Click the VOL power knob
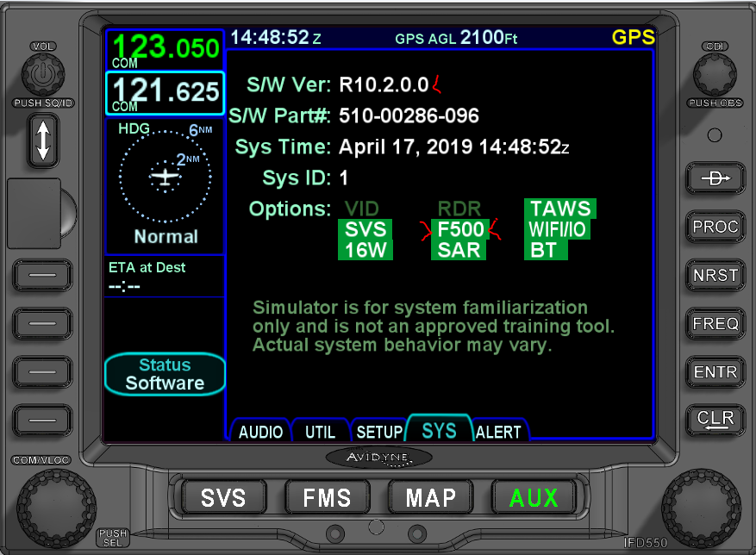This screenshot has height=555, width=756. point(43,75)
